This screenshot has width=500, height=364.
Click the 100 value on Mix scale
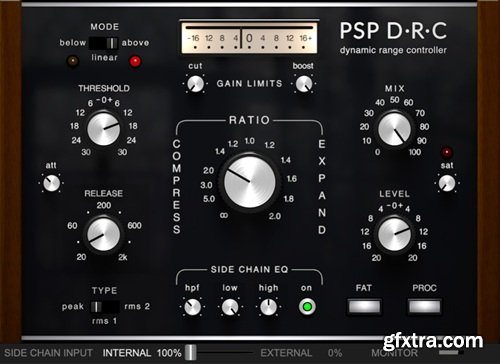pos(415,152)
